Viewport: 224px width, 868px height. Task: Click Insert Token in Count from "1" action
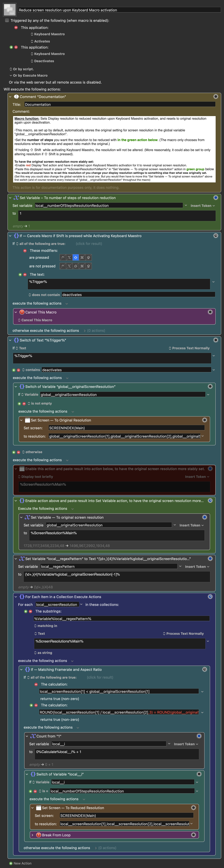(x=186, y=744)
